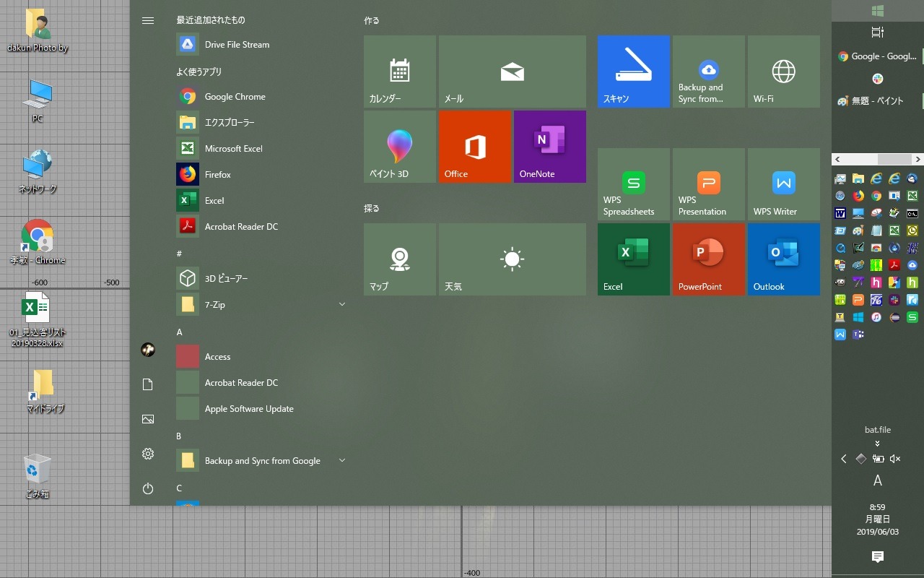
Task: Click the # letter group header
Action: [x=179, y=254]
